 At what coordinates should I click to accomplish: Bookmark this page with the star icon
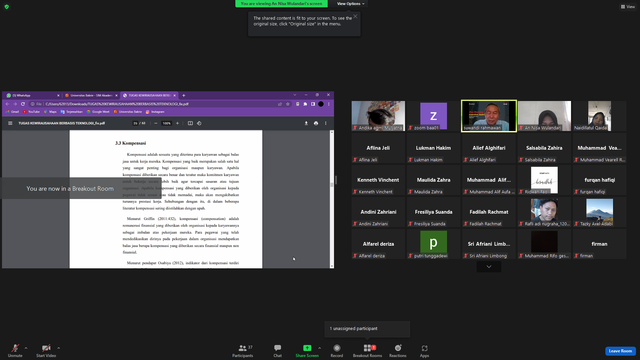tap(288, 104)
